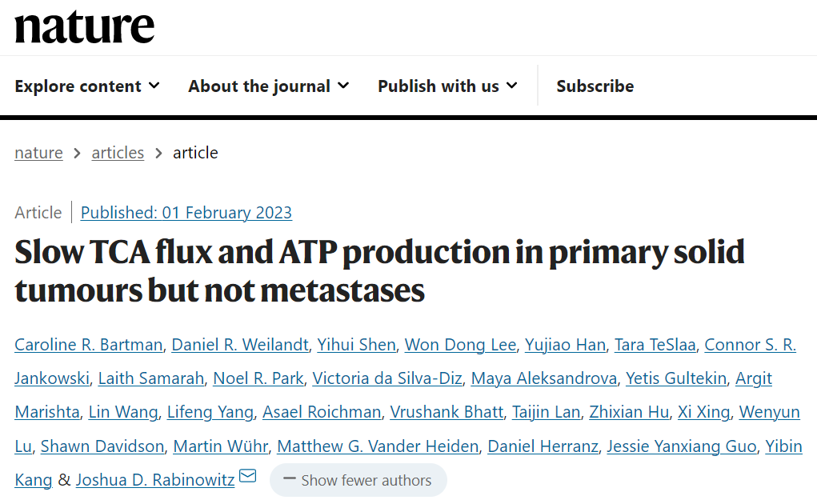Expand the Explore content menu

tap(87, 86)
